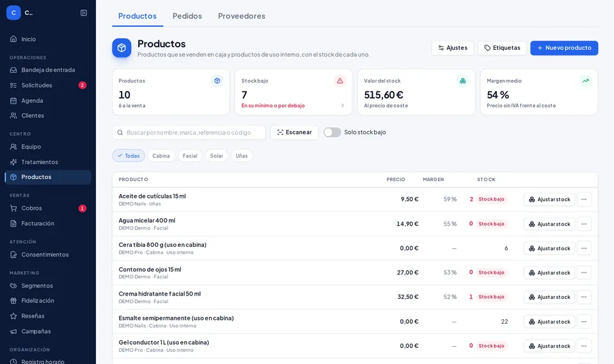Adjust stock for Contorno de ojos 15 ml
This screenshot has height=364, width=614.
(x=549, y=273)
